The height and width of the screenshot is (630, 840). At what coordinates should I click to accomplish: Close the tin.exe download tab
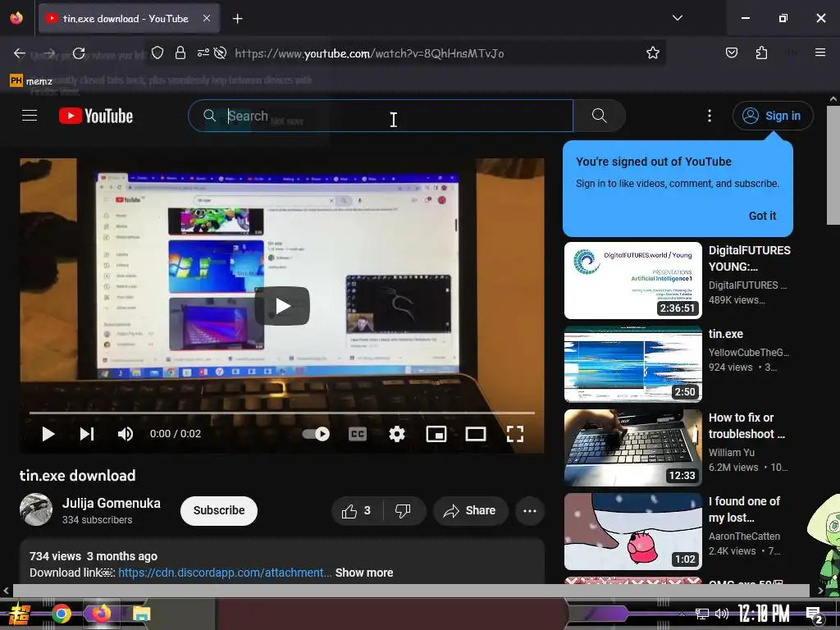click(207, 18)
